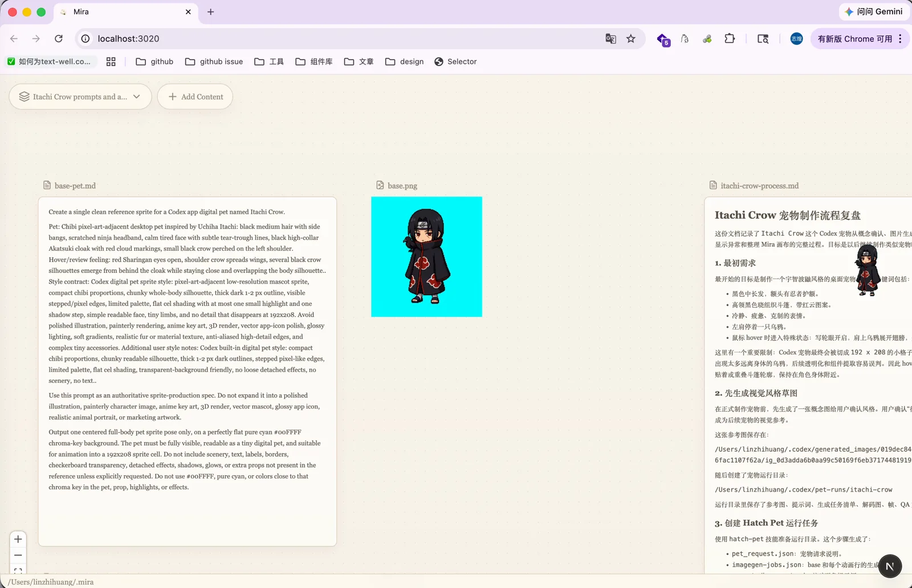This screenshot has height=588, width=912.
Task: Close the Mira tab
Action: pos(188,12)
